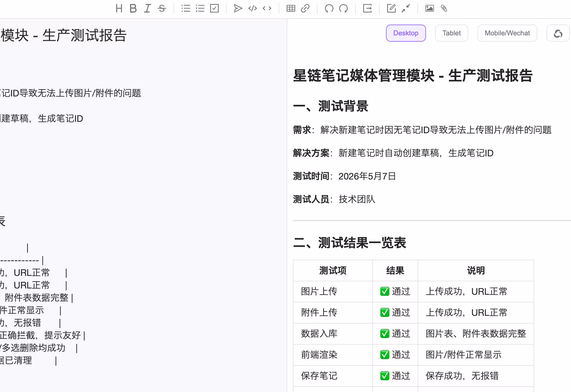Click the preview heading 一、测试背景
Image resolution: width=571 pixels, height=392 pixels.
pos(331,106)
